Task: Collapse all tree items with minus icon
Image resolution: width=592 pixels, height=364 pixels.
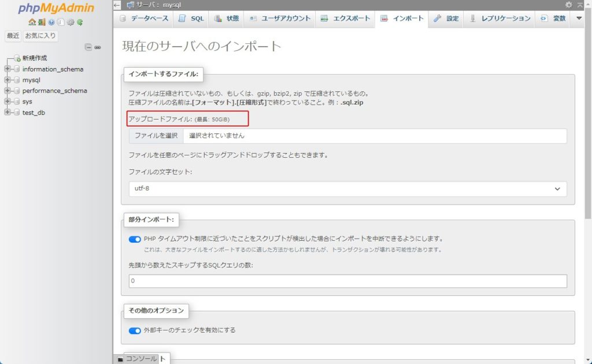Action: [88, 47]
